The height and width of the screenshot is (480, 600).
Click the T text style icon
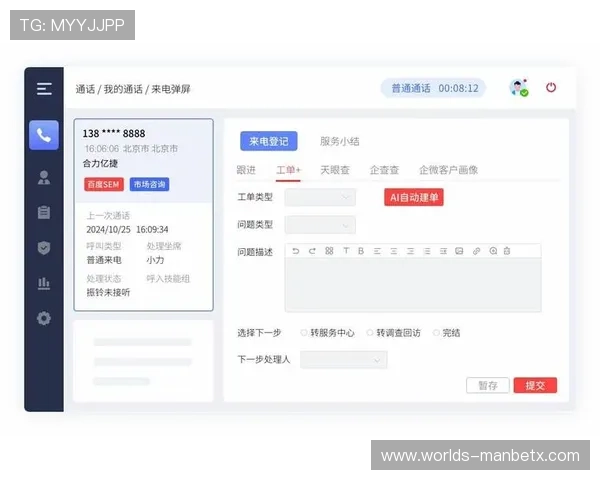click(x=346, y=251)
